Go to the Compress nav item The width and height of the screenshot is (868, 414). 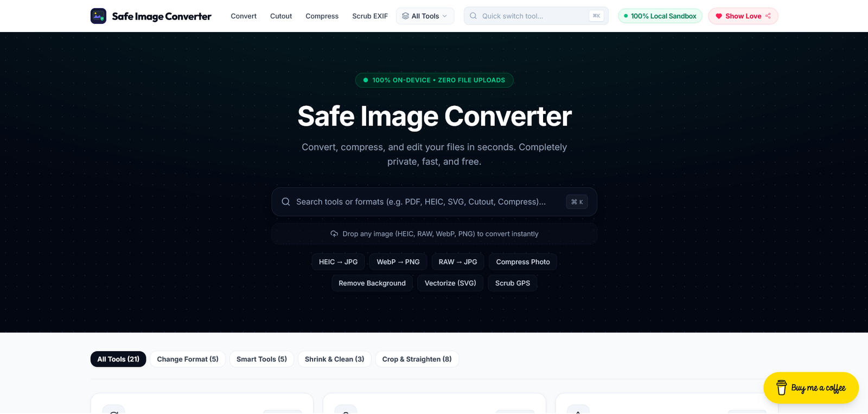pyautogui.click(x=322, y=16)
